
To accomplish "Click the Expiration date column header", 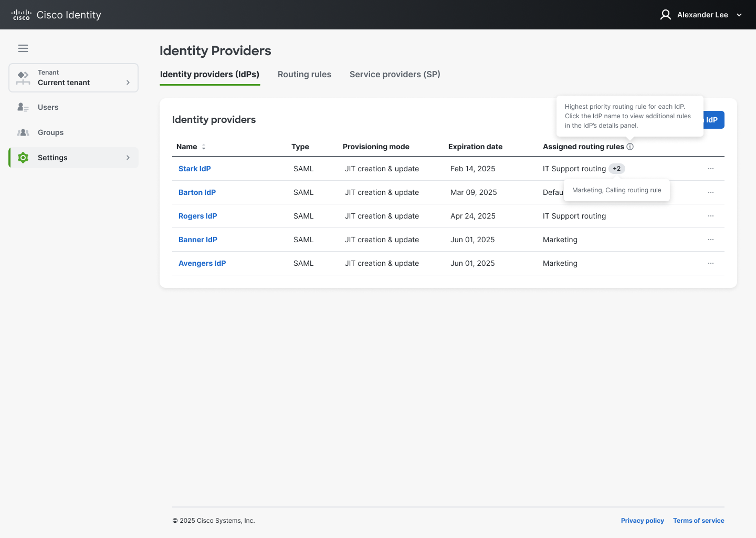I will [476, 147].
